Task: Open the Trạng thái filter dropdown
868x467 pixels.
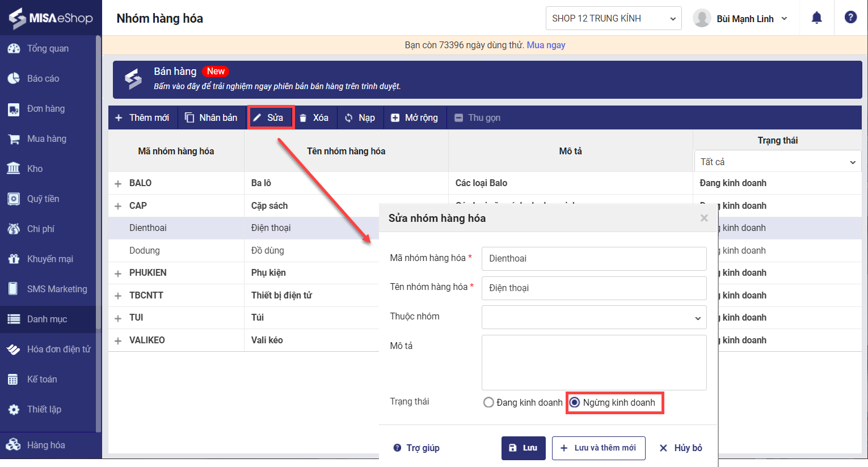Action: point(777,162)
